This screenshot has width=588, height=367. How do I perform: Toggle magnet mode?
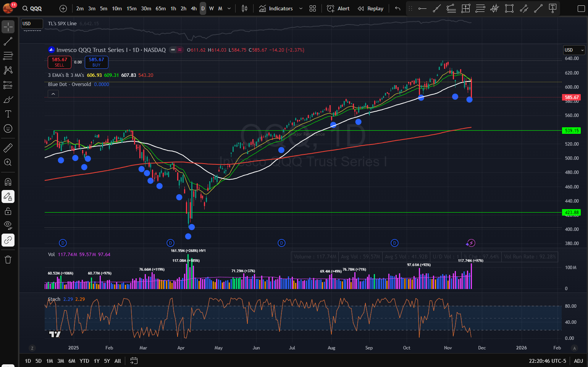8,182
